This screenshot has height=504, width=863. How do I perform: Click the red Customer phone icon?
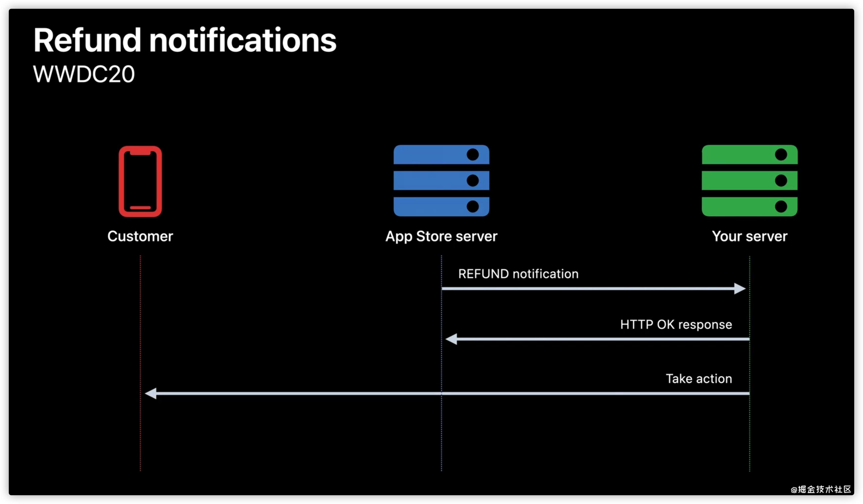pos(140,181)
